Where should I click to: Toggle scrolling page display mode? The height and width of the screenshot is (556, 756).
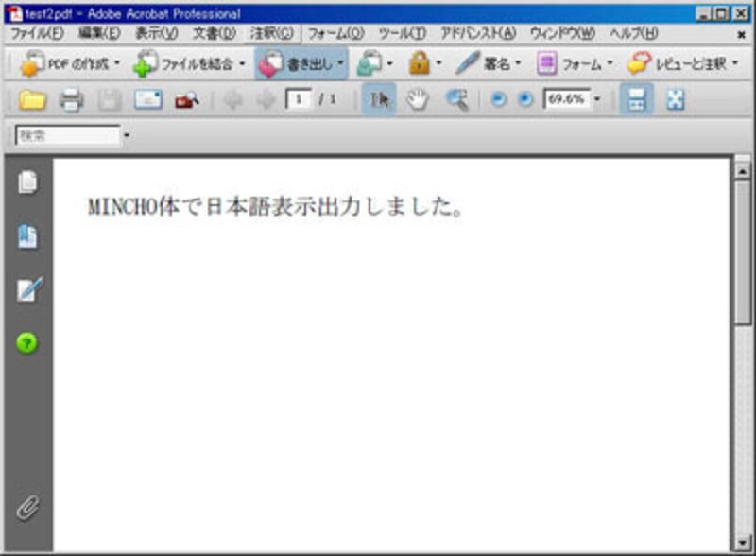click(x=636, y=100)
